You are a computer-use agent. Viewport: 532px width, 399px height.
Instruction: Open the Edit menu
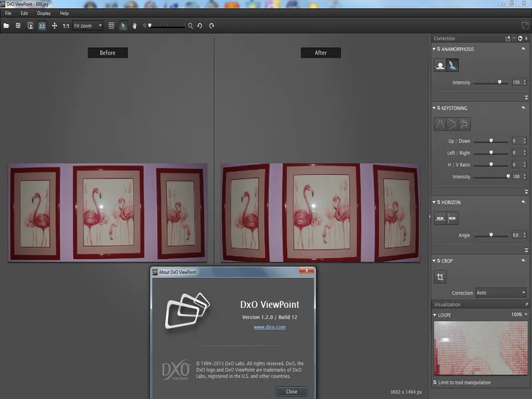click(x=24, y=13)
